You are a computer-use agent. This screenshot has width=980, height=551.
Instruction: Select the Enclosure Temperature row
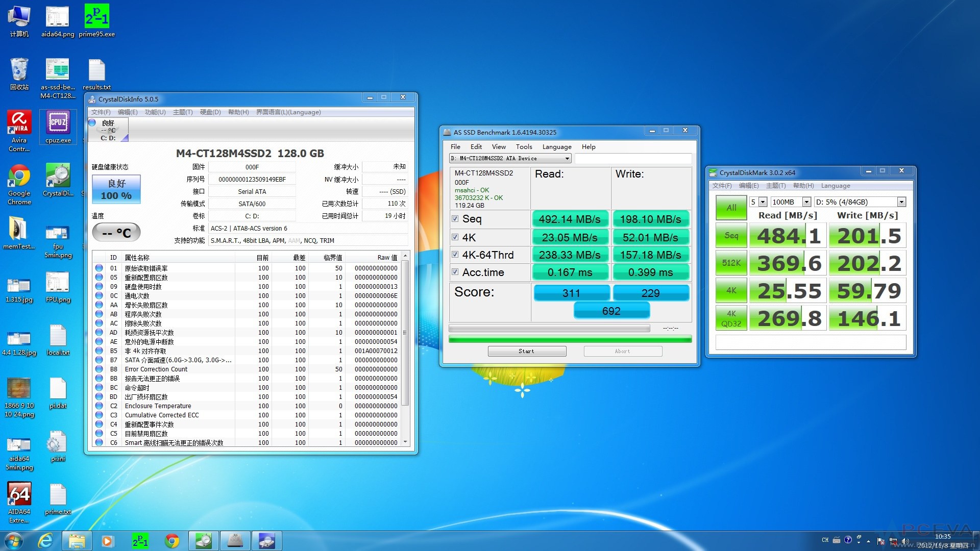point(247,406)
